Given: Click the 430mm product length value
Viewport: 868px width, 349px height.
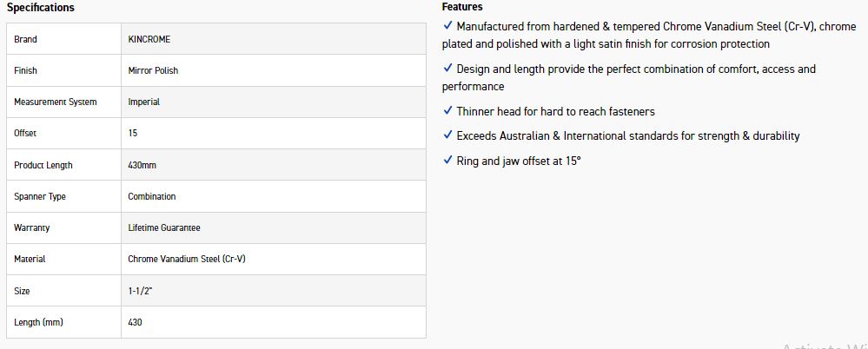Looking at the screenshot, I should [x=142, y=165].
